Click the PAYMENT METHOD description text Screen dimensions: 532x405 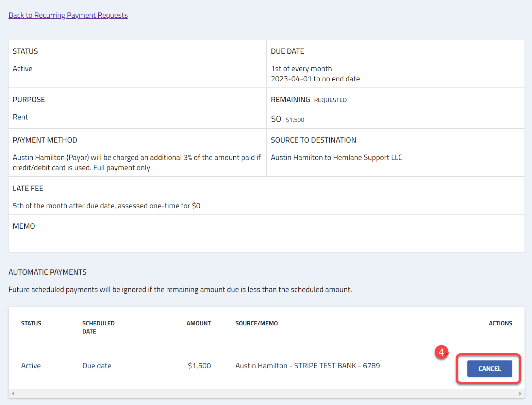136,162
